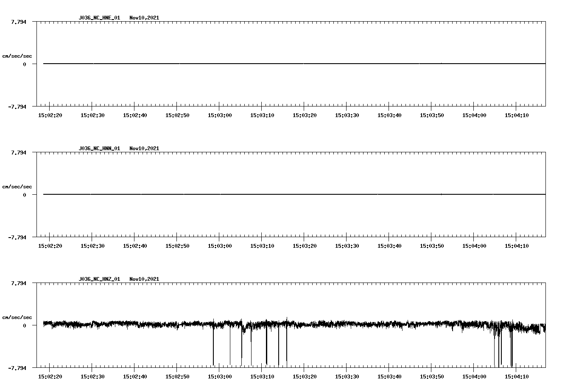Click the 15:02:20 time label under HNE plot
576x392 pixels.
[50, 115]
